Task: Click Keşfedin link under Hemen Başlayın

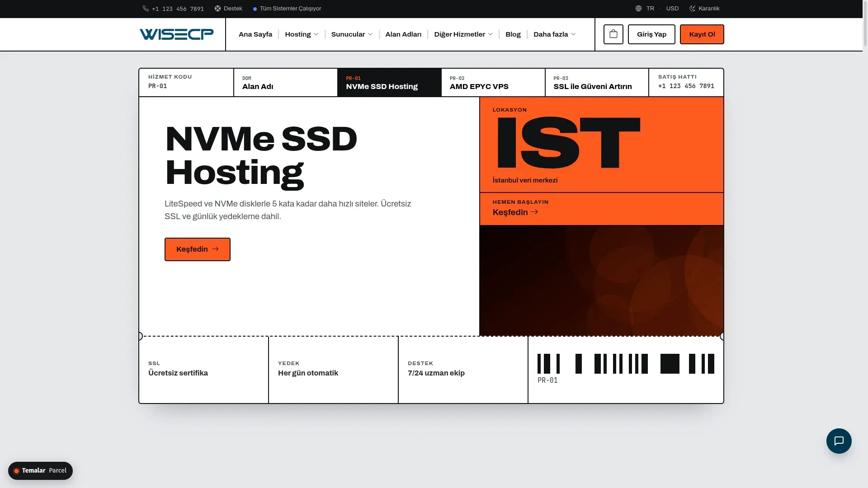Action: (515, 212)
